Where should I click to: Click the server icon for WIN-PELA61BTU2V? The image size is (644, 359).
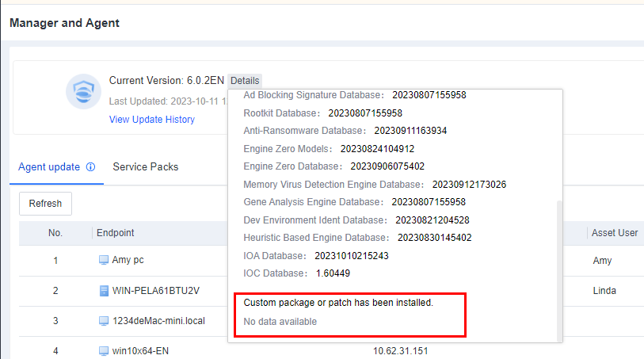[103, 291]
